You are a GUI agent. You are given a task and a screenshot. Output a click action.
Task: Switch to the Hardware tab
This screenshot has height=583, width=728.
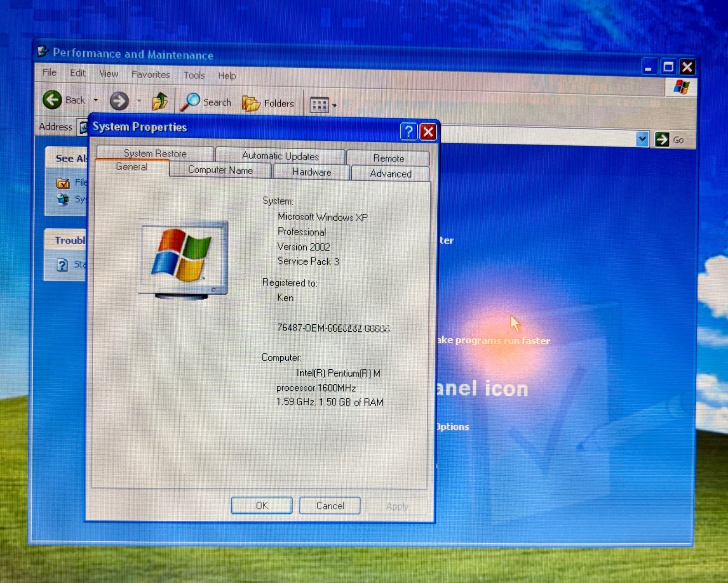312,172
